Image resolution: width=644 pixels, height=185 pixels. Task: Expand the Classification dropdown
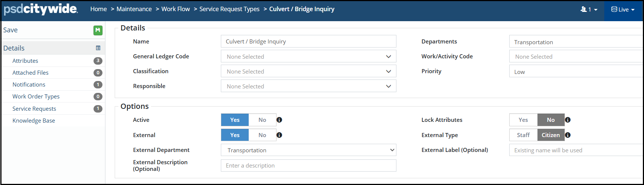pos(308,71)
